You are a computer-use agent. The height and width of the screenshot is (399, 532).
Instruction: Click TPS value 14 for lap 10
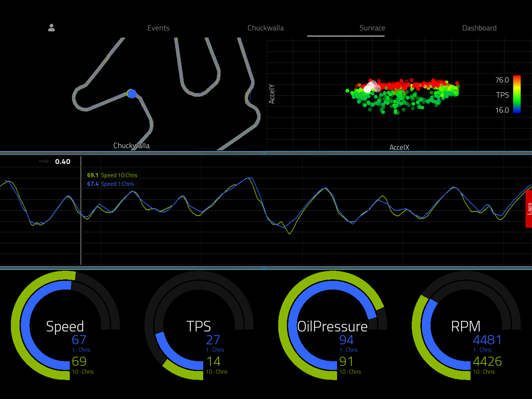click(x=213, y=361)
